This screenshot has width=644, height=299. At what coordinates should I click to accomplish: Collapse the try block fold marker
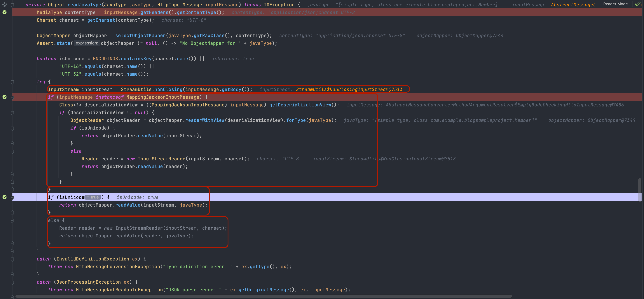tap(12, 82)
